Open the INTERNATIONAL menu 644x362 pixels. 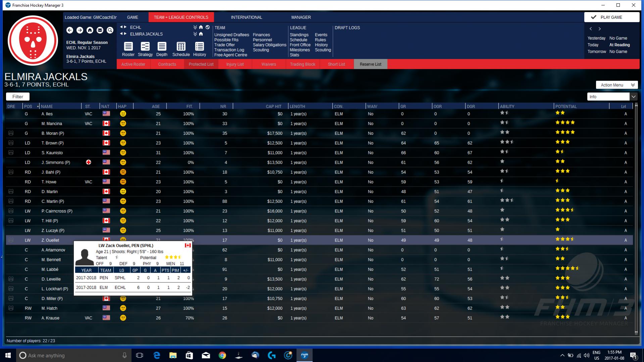click(246, 17)
